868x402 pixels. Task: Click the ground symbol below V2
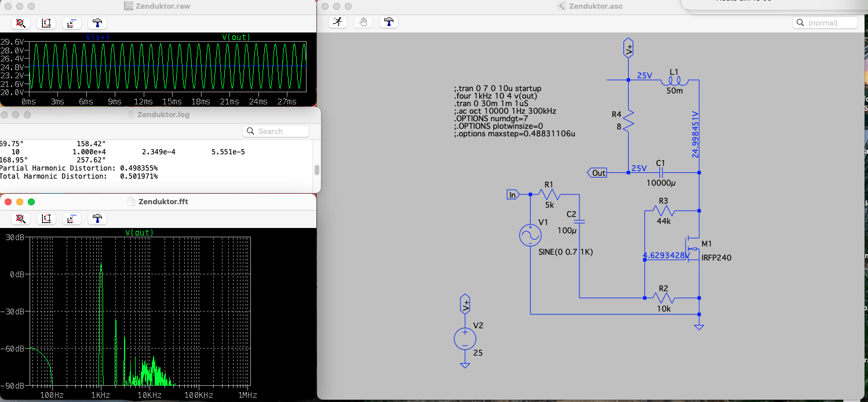pos(465,364)
